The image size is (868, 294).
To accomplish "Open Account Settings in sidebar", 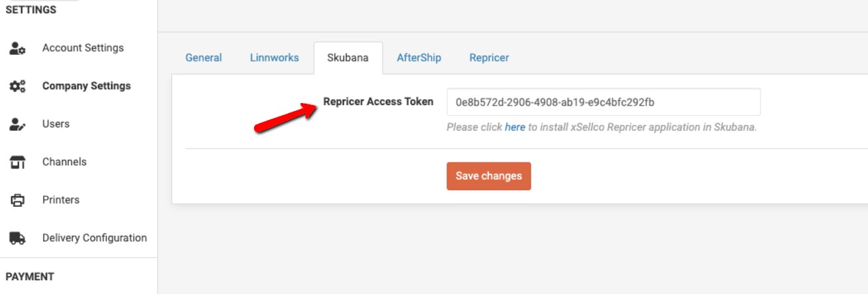I will click(83, 48).
